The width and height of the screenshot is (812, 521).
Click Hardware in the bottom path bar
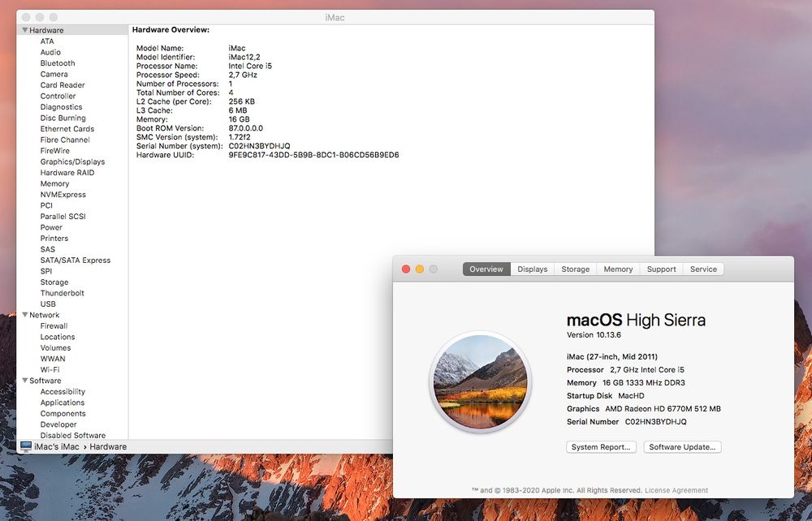108,447
